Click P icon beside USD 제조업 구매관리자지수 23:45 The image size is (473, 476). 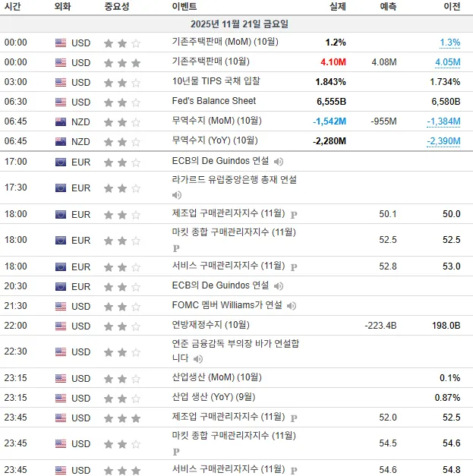pos(294,418)
